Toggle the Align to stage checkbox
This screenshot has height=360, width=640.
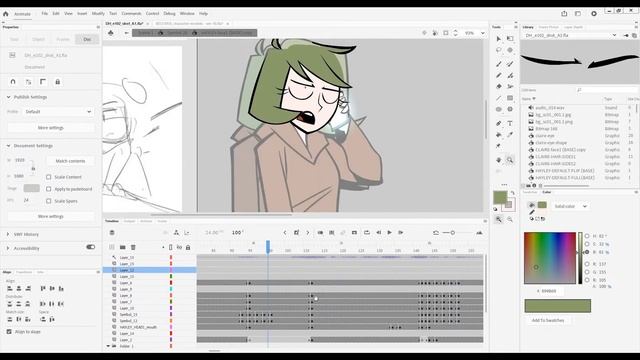click(9, 332)
